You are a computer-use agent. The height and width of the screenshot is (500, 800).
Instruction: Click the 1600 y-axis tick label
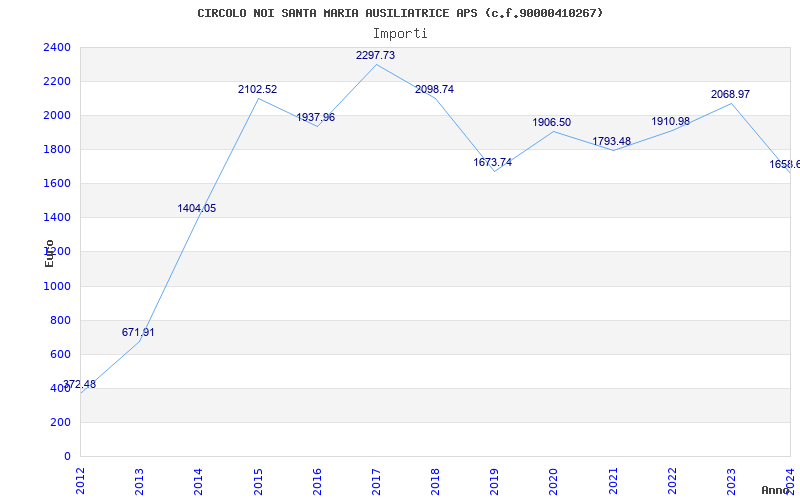(x=57, y=184)
